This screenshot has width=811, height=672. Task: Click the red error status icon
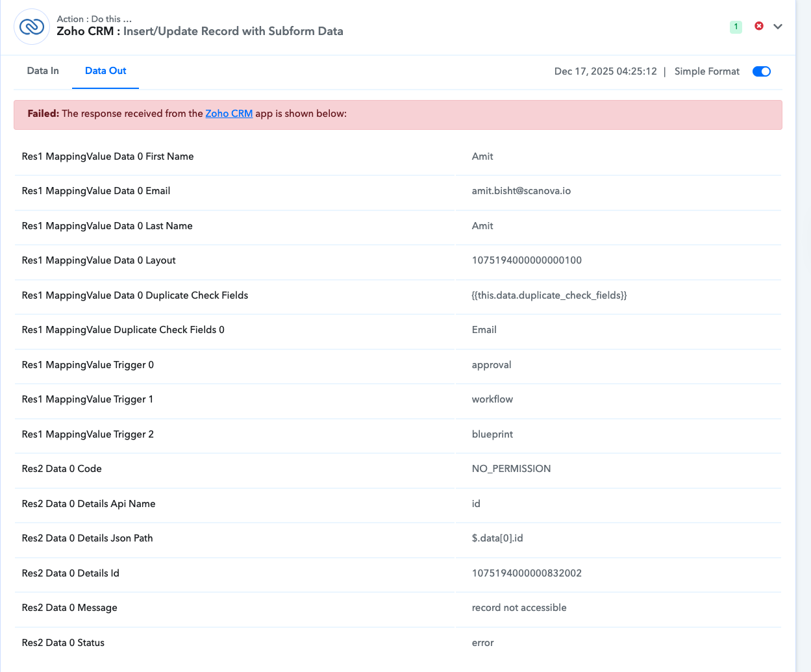coord(758,26)
